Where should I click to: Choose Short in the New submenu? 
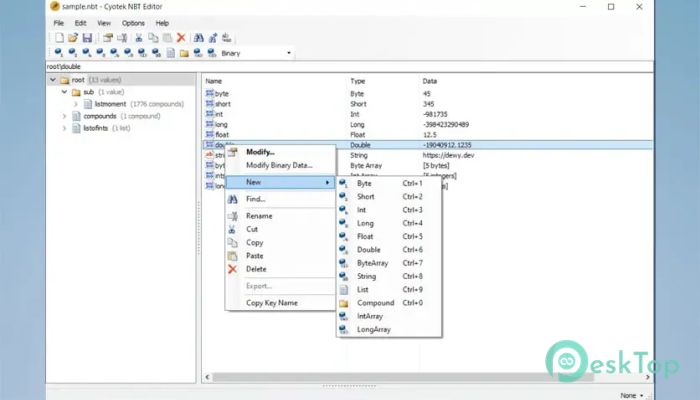389,196
